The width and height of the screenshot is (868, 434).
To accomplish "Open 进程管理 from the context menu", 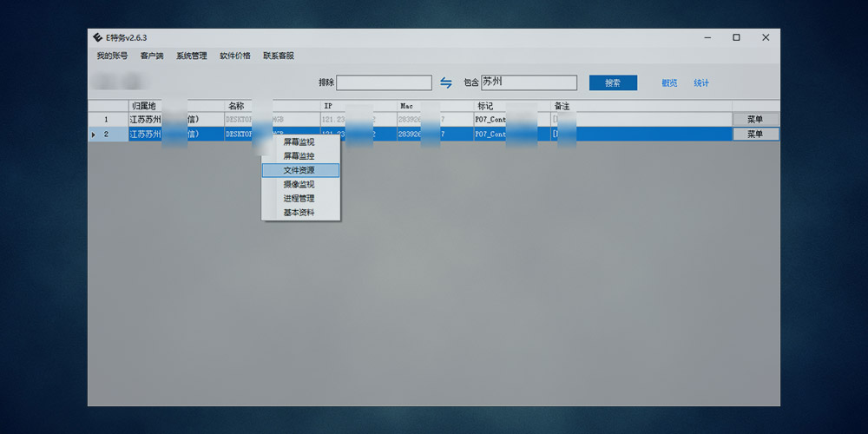I will click(299, 199).
